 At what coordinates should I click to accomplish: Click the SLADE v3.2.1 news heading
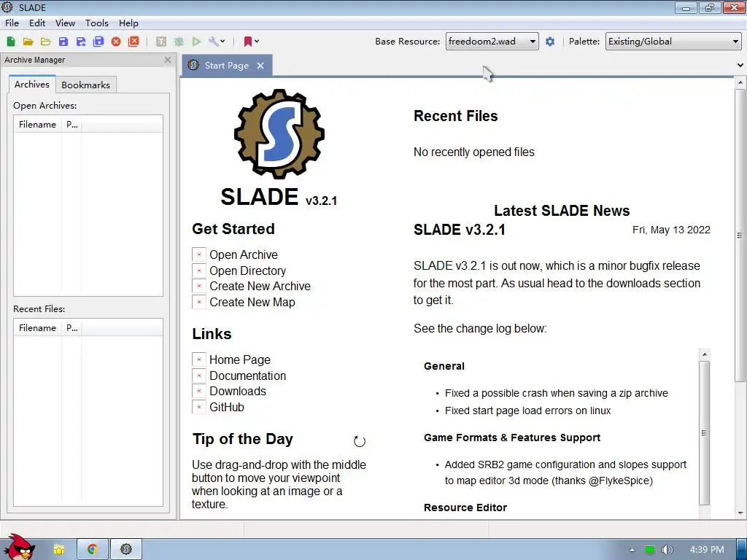tap(460, 230)
